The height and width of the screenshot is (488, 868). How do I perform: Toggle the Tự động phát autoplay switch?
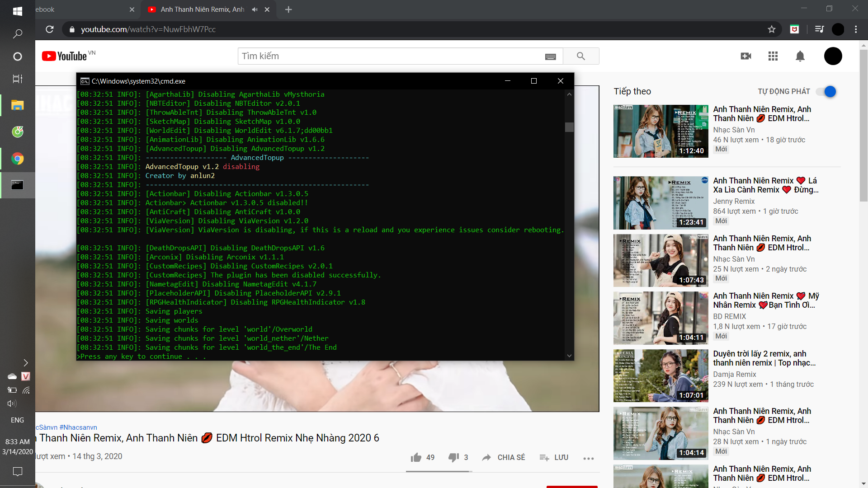point(826,92)
